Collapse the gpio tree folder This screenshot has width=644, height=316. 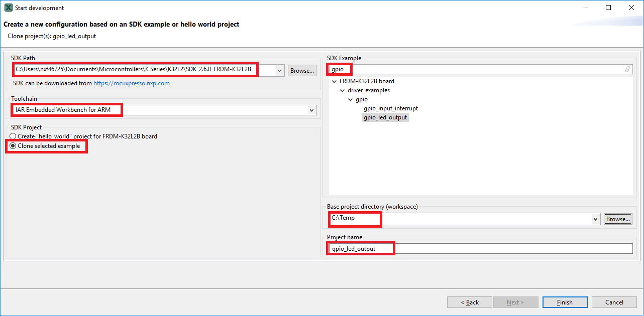click(x=351, y=99)
